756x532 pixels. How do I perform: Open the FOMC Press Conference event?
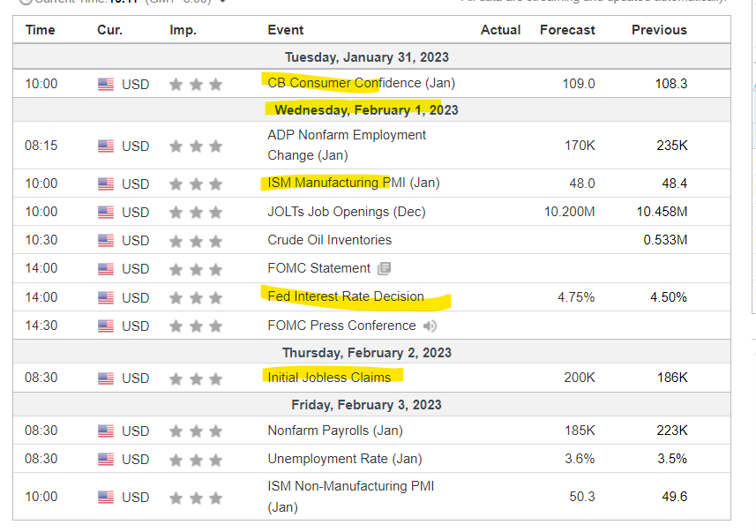[x=341, y=326]
